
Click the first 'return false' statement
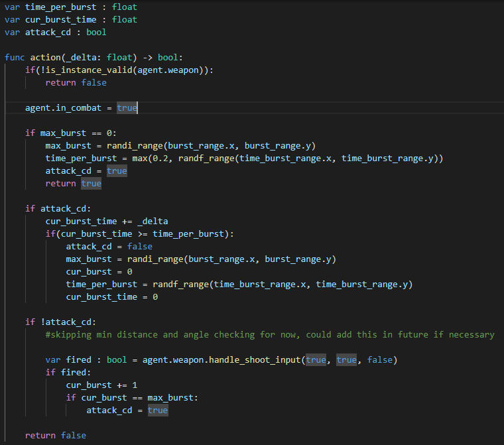tap(76, 83)
